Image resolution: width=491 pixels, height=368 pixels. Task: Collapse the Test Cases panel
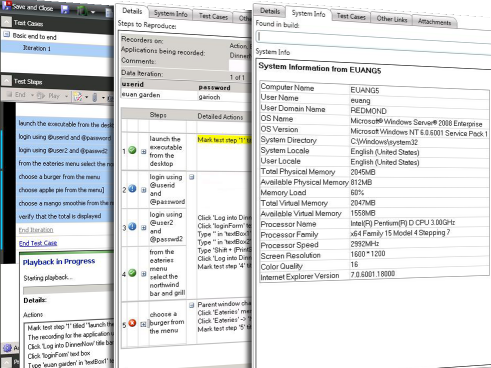[6, 22]
